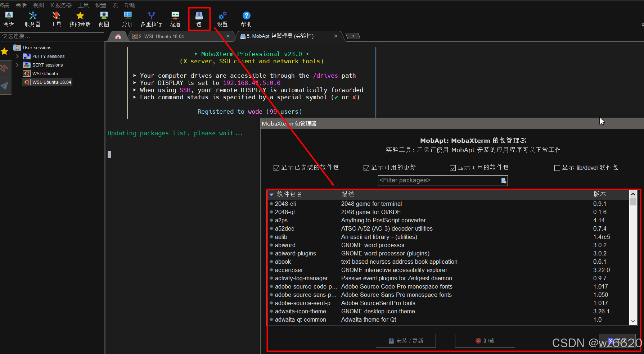Click the package list scrollbar up arrow
Viewport: 644px width, 354px height.
click(633, 194)
